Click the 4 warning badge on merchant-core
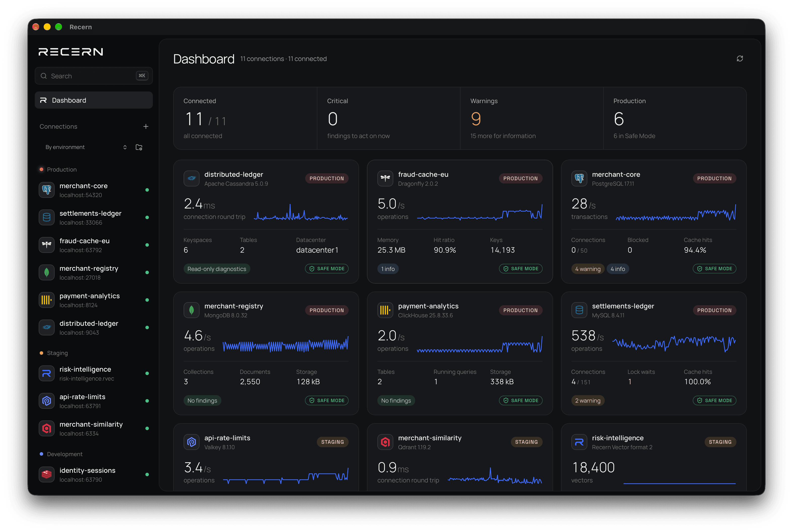The width and height of the screenshot is (793, 532). pos(588,269)
